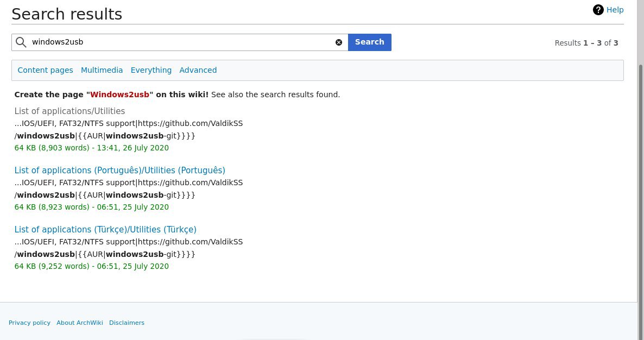Open the Advanced search profile
The image size is (644, 340).
pos(198,70)
